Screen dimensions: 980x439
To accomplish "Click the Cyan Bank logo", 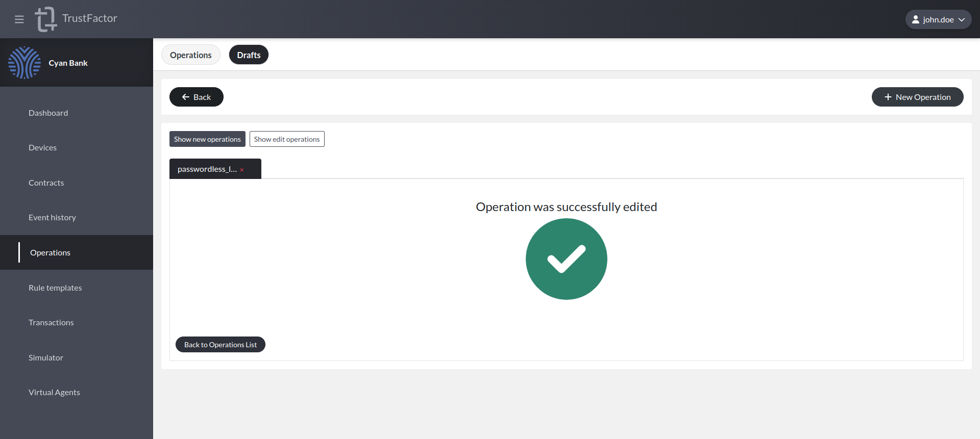I will tap(24, 63).
